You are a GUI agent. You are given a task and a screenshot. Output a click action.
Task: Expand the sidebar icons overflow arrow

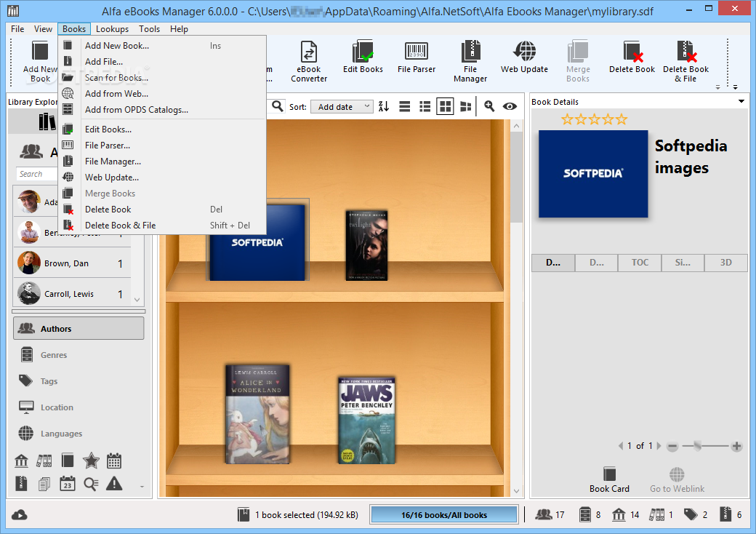(142, 487)
